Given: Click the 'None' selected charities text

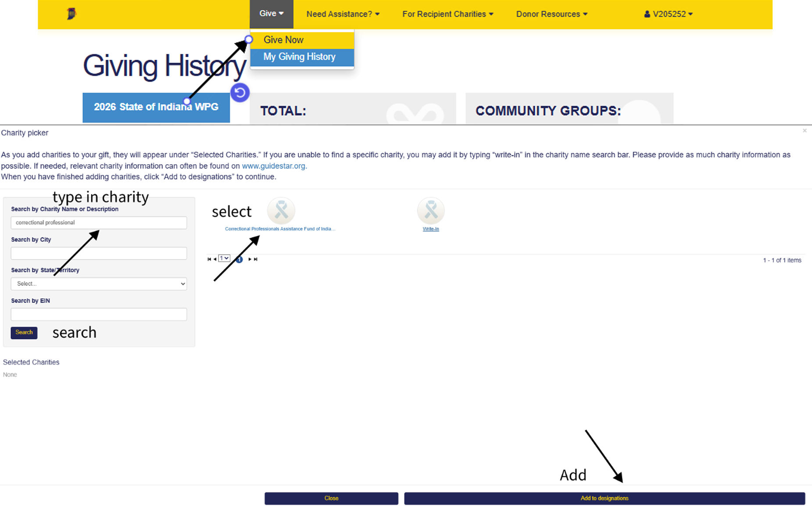Looking at the screenshot, I should click(10, 374).
